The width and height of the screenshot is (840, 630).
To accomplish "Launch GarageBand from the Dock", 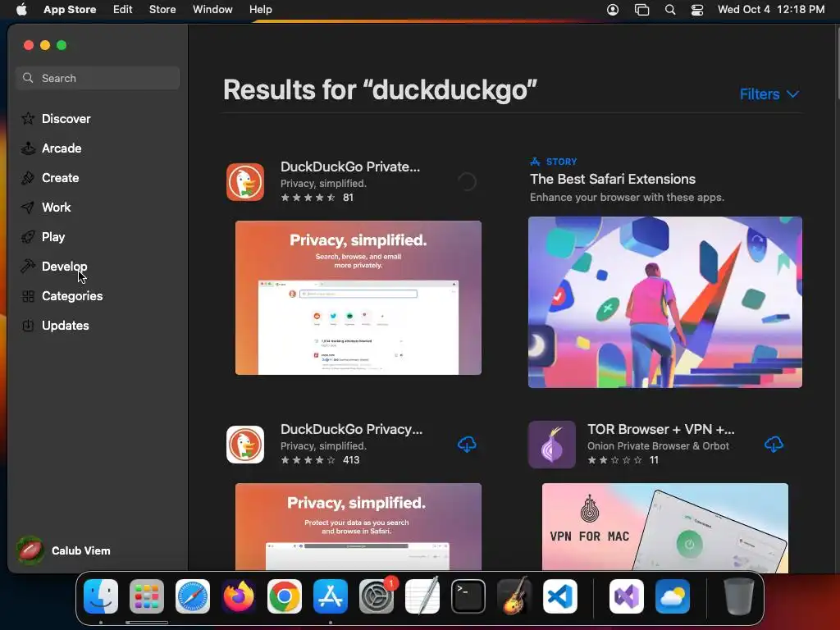I will [x=514, y=596].
